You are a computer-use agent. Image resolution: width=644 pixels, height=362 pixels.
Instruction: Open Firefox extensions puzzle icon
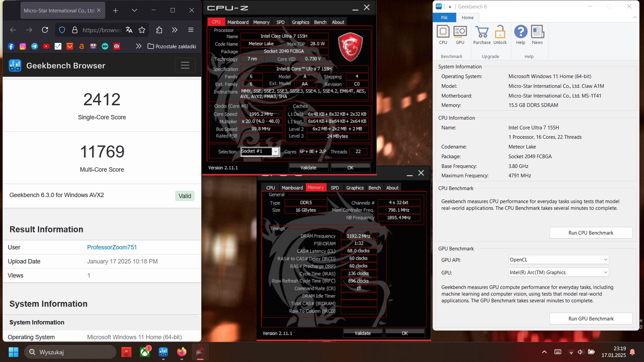tap(159, 30)
